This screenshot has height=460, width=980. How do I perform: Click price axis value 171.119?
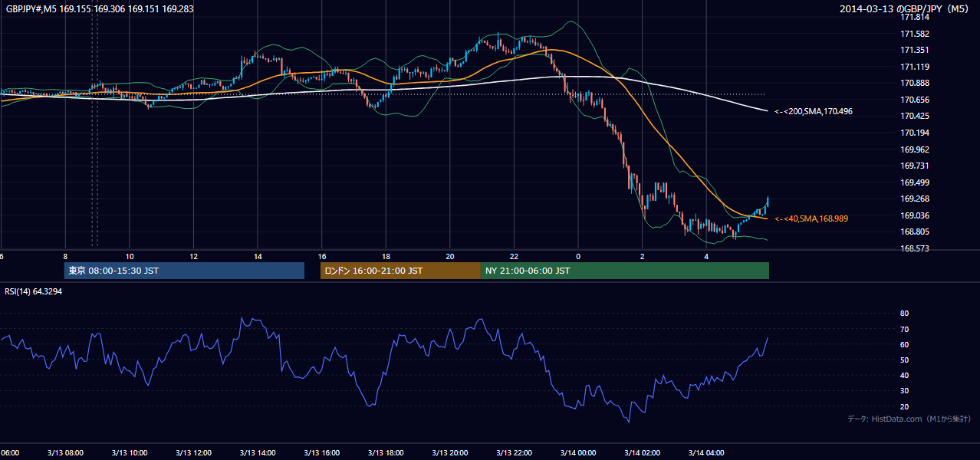[915, 67]
